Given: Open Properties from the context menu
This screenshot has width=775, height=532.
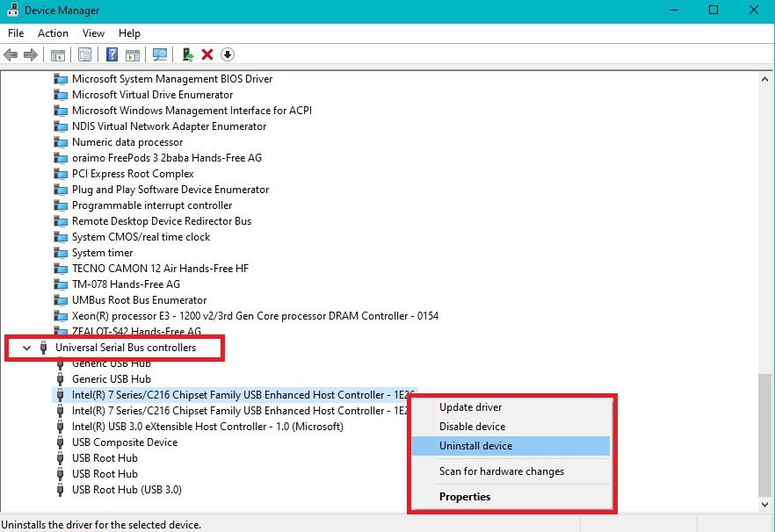Looking at the screenshot, I should coord(466,496).
